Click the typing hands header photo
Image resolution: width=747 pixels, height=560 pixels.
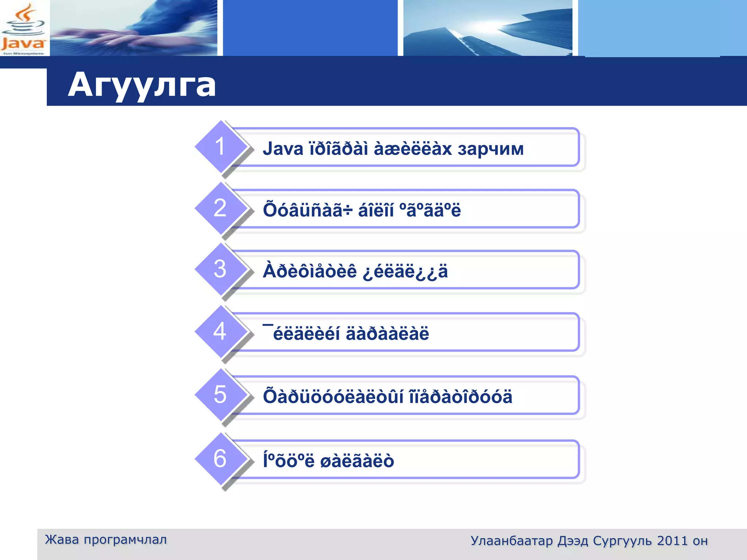click(133, 28)
